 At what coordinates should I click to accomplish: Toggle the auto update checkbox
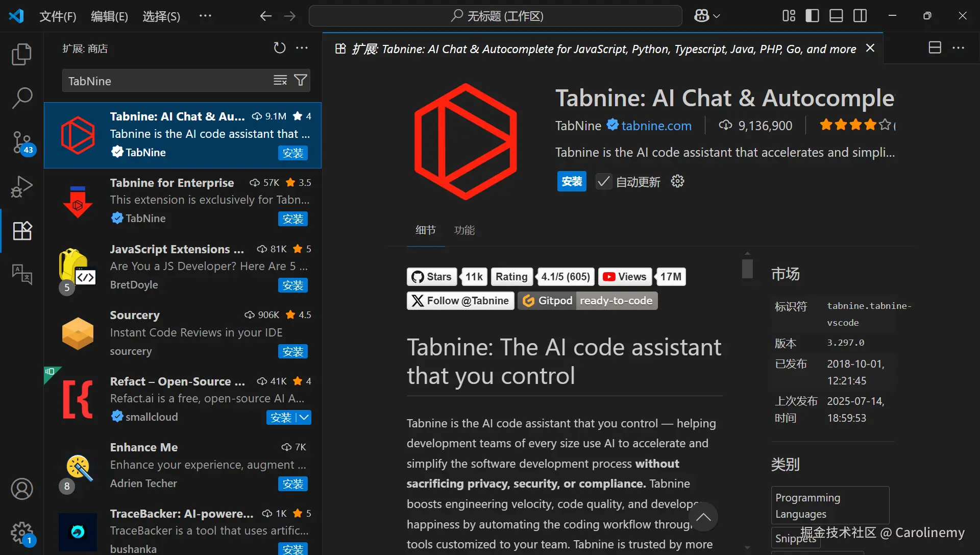603,181
